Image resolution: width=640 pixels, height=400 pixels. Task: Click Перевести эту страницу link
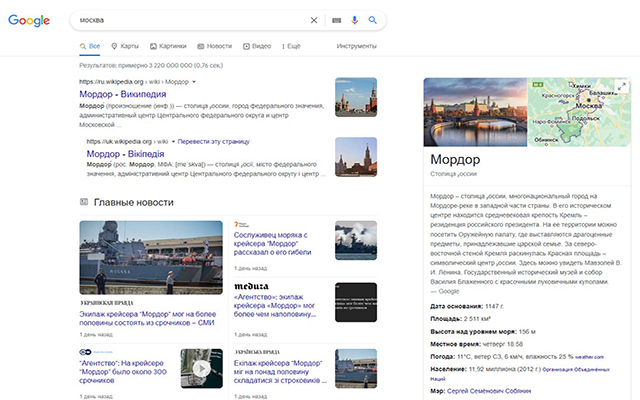tap(213, 142)
